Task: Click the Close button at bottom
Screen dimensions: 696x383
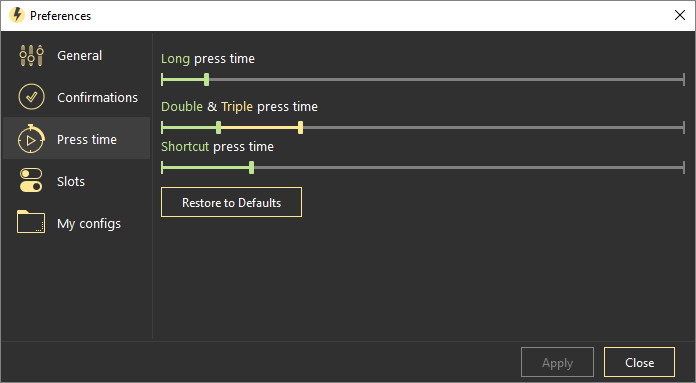Action: coord(639,362)
